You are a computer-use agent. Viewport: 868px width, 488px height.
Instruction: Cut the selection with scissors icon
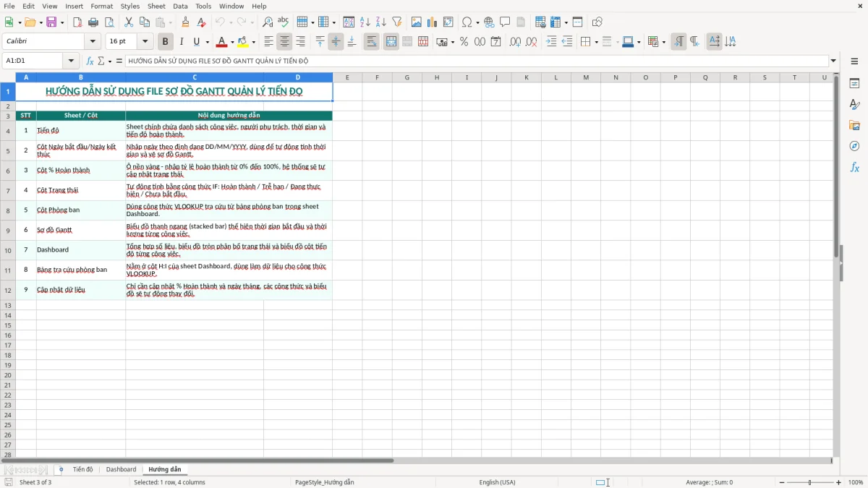point(129,22)
